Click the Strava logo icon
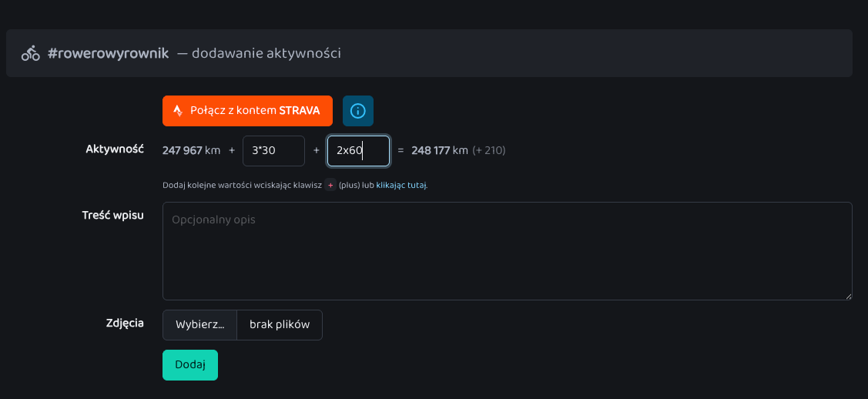 coord(178,111)
